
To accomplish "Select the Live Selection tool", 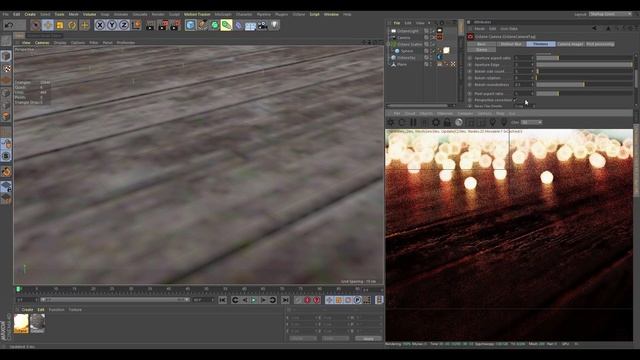I will pyautogui.click(x=36, y=25).
